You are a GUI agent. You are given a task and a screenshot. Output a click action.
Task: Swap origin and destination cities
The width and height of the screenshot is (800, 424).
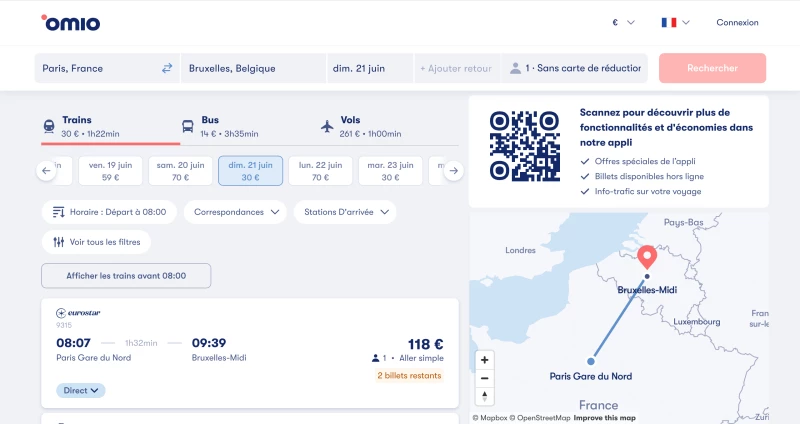(x=167, y=68)
